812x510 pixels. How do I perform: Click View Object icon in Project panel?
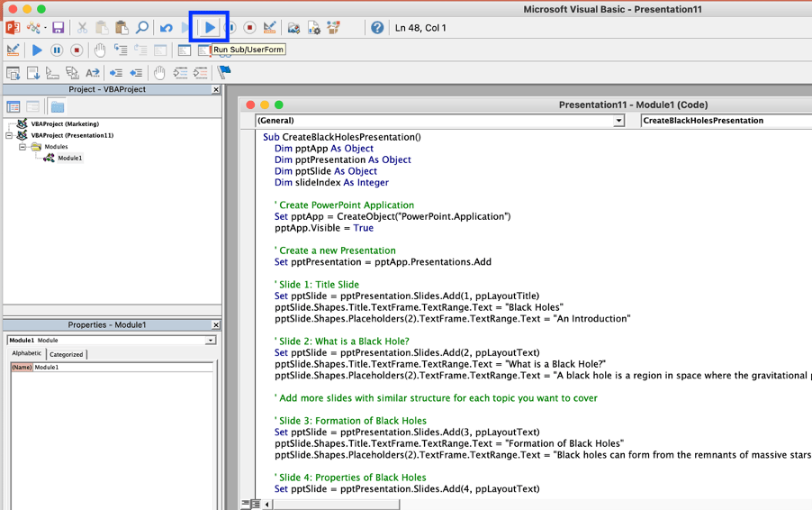pos(32,106)
